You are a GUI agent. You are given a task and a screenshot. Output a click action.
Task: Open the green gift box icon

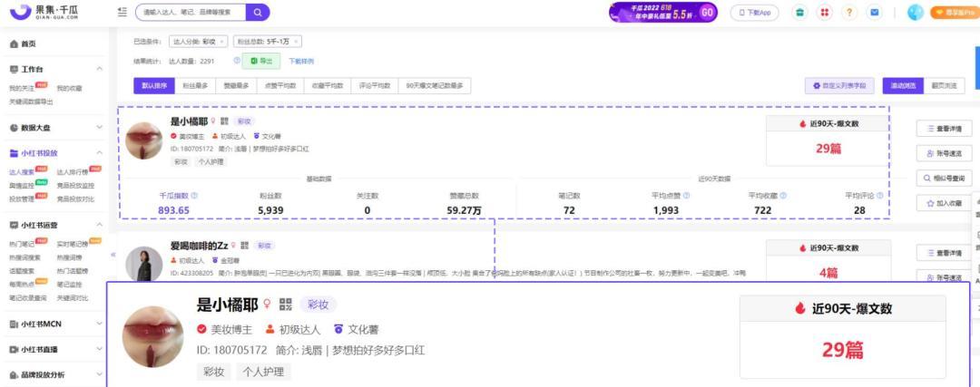click(x=800, y=13)
